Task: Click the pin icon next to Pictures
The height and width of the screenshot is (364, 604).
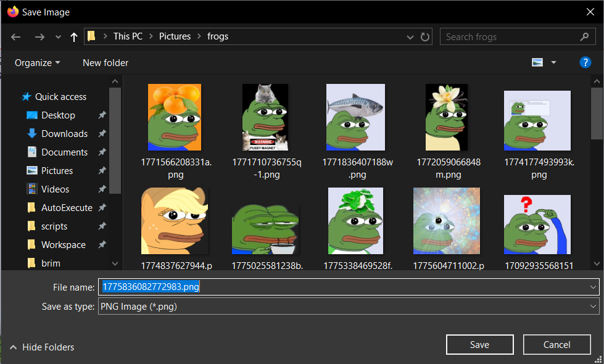Action: pyautogui.click(x=102, y=171)
